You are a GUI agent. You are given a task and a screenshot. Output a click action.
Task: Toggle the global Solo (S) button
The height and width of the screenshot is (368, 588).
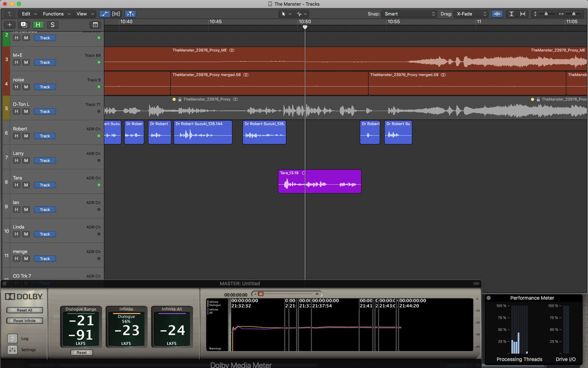(52, 25)
